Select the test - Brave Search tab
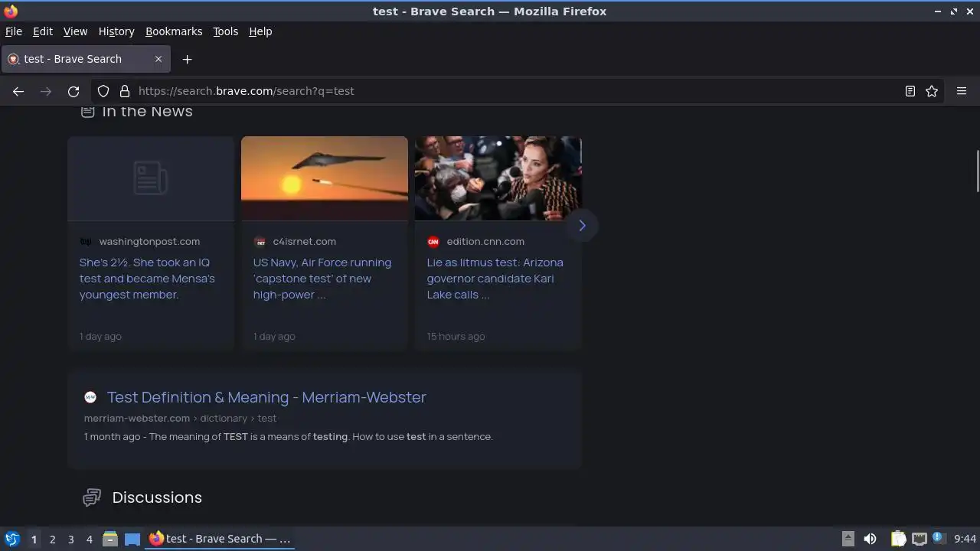980x551 pixels. [x=85, y=59]
